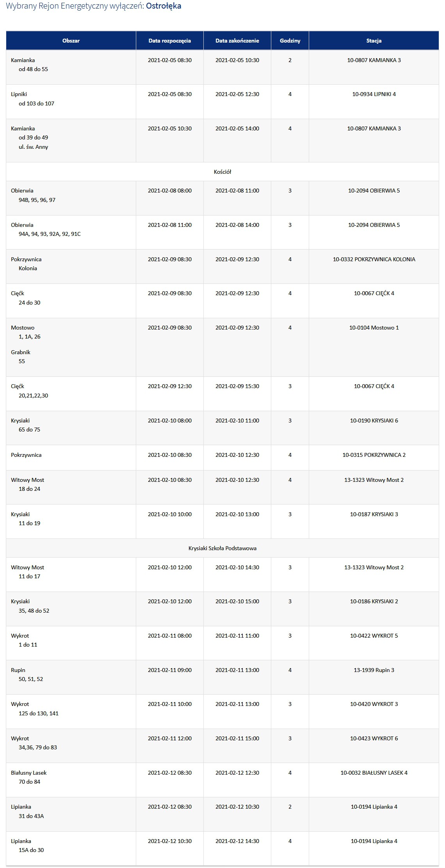The height and width of the screenshot is (868, 445).
Task: Select the Lipniki od 103 do 107 row
Action: pyautogui.click(x=222, y=102)
